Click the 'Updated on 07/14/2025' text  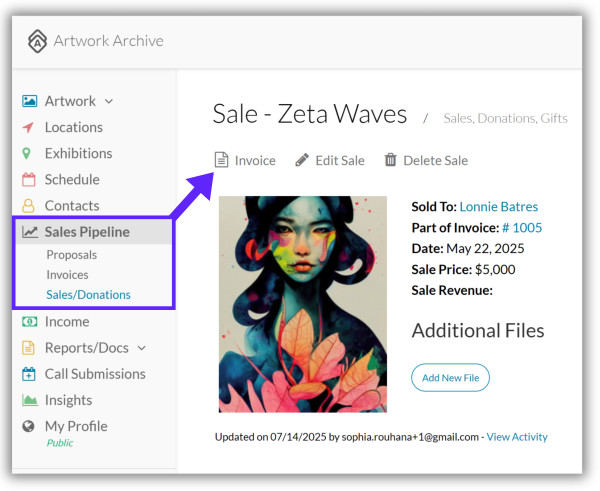270,437
